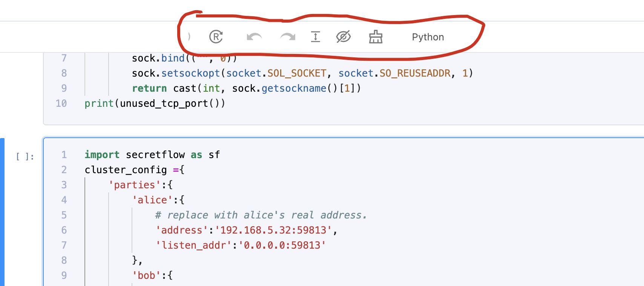The image size is (644, 286).
Task: Click the restart kernel icon
Action: [x=216, y=37]
